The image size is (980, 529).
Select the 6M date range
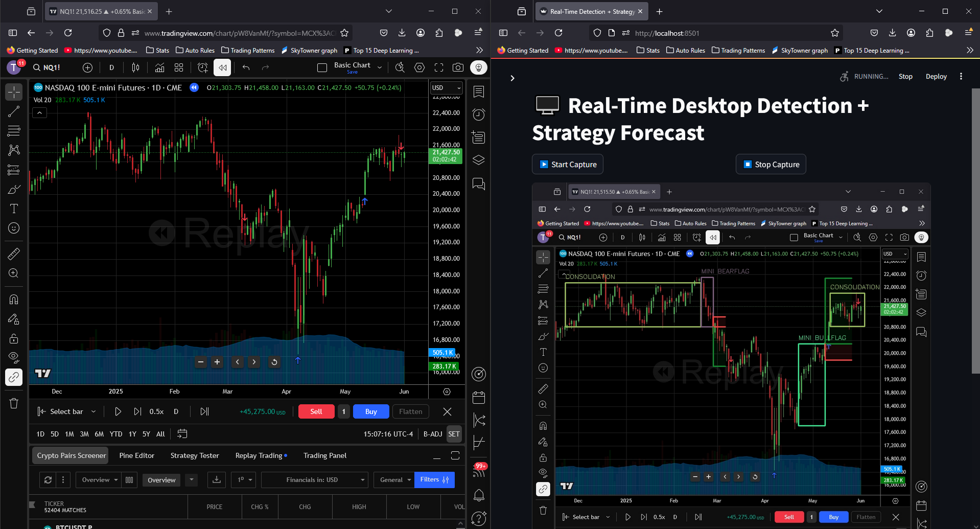point(99,434)
